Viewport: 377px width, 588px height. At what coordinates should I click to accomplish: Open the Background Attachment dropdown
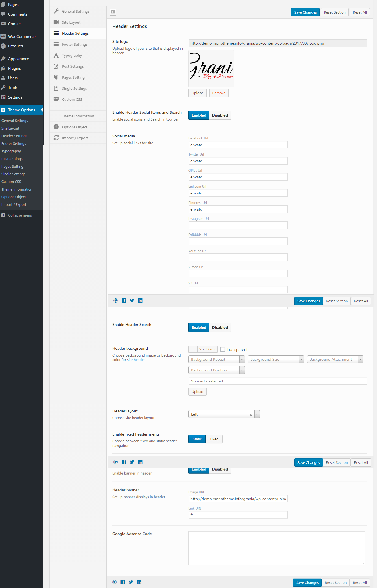[335, 359]
